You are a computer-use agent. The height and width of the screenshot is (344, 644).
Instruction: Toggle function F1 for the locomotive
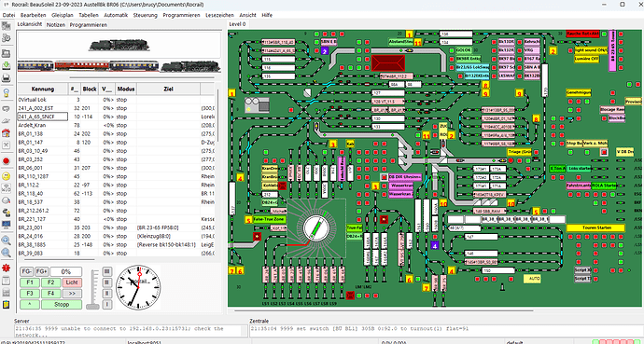coord(30,282)
